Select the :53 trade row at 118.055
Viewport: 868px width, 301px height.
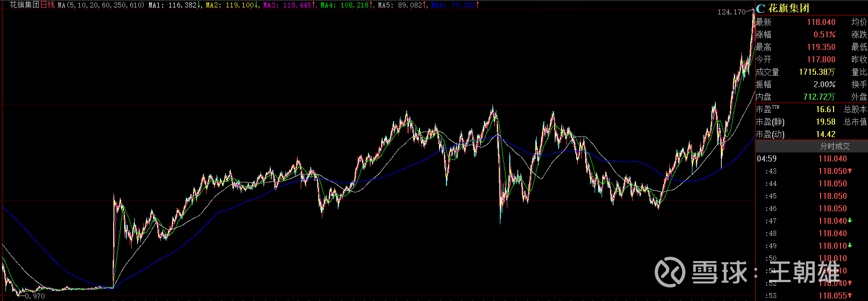pyautogui.click(x=812, y=296)
